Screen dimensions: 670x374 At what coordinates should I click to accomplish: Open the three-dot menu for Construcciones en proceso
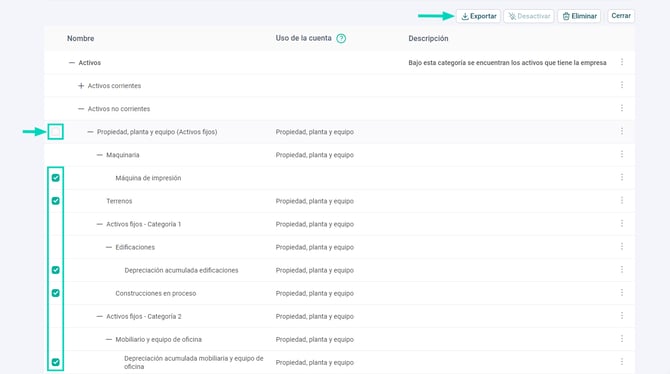pyautogui.click(x=622, y=293)
